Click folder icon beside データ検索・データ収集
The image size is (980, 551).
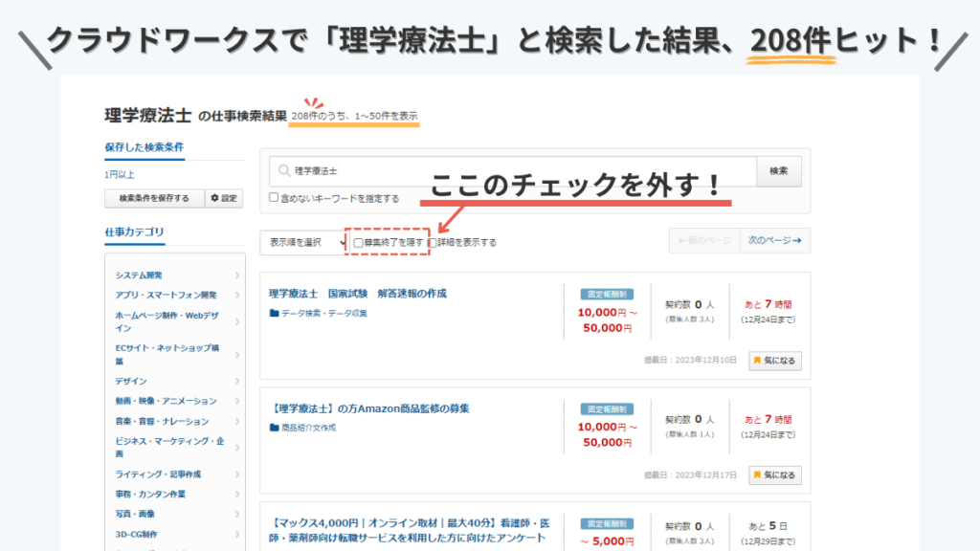click(275, 313)
